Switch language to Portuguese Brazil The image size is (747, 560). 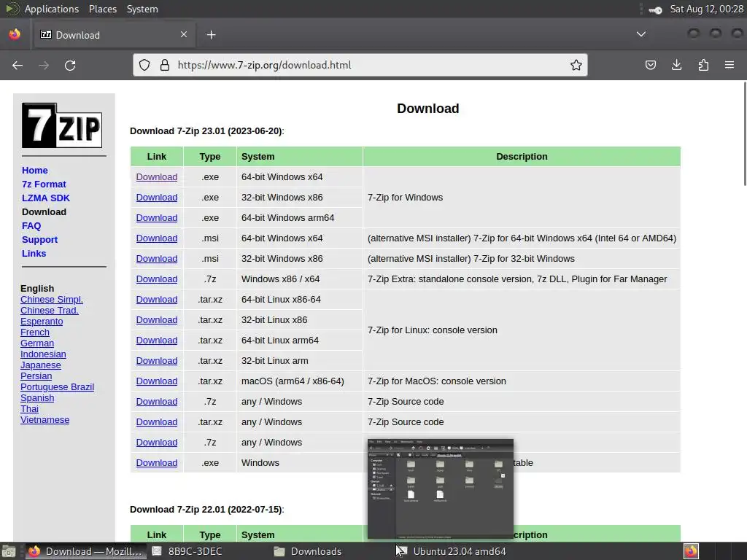pos(57,387)
